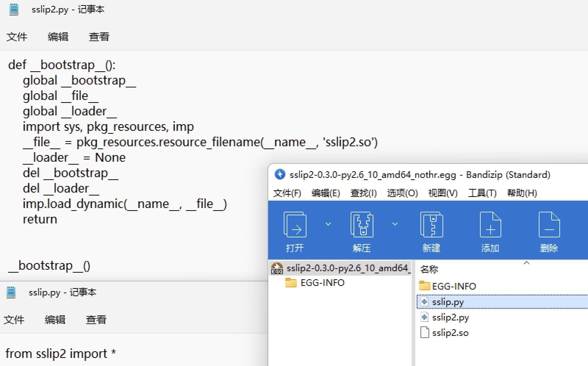Click the 名称 column header
588x366 pixels.
click(x=429, y=269)
